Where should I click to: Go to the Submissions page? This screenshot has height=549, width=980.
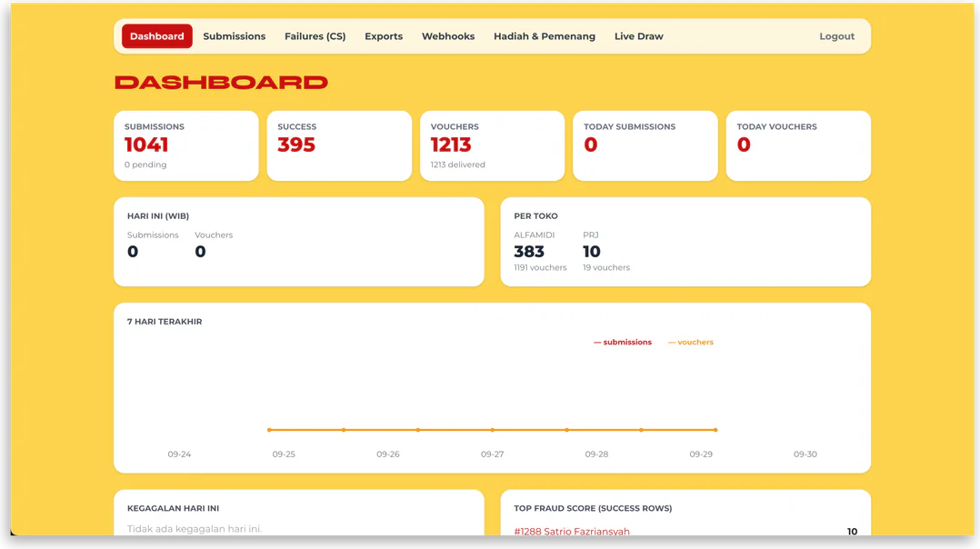click(235, 36)
